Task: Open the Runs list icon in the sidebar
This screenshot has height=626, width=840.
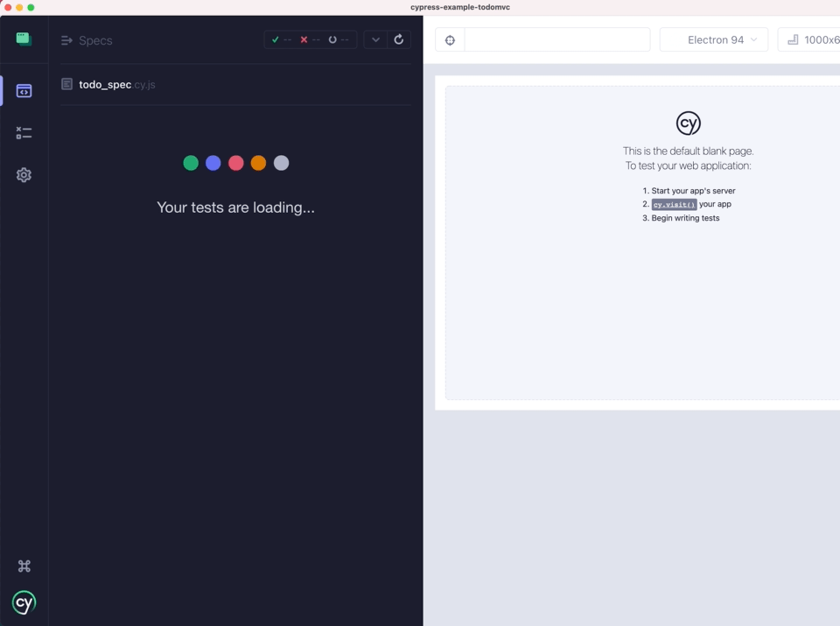Action: (x=24, y=133)
